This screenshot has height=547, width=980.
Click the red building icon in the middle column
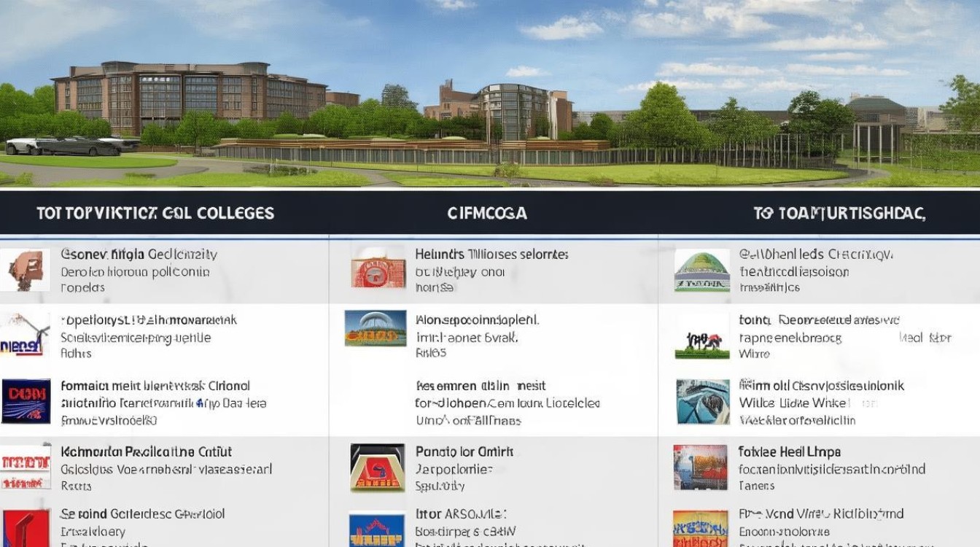pos(378,270)
